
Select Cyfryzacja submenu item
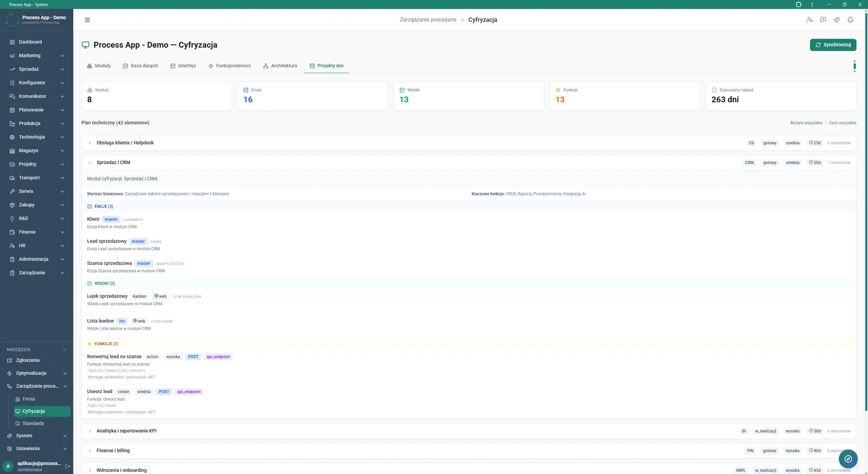(42, 411)
